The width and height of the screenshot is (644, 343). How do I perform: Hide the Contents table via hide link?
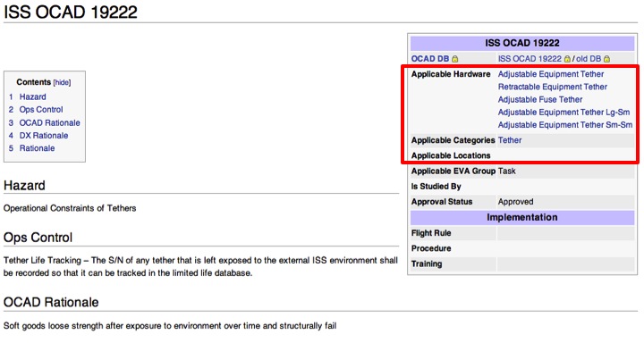(62, 82)
